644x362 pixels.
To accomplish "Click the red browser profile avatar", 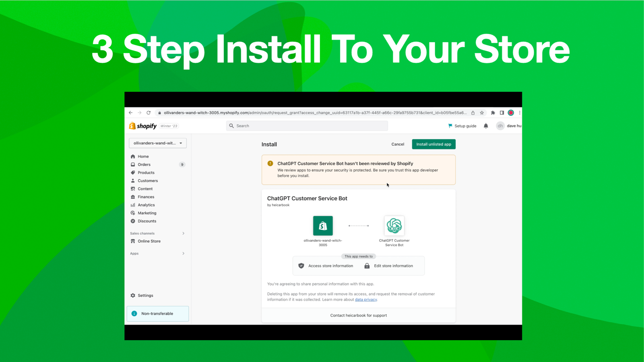I will 511,113.
